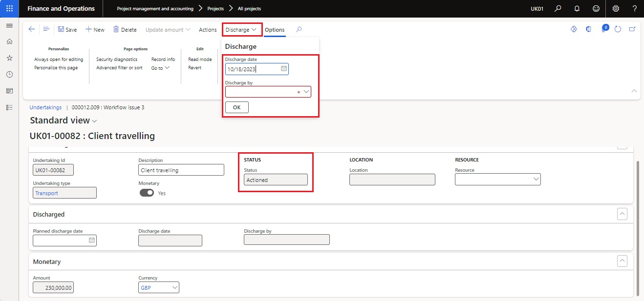Click the Description field
The image size is (644, 301).
click(x=181, y=170)
